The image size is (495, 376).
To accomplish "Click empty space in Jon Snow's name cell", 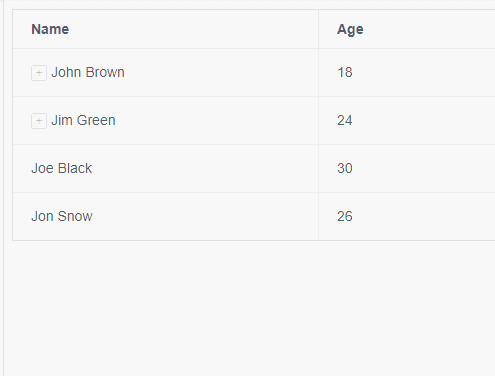I will point(203,216).
